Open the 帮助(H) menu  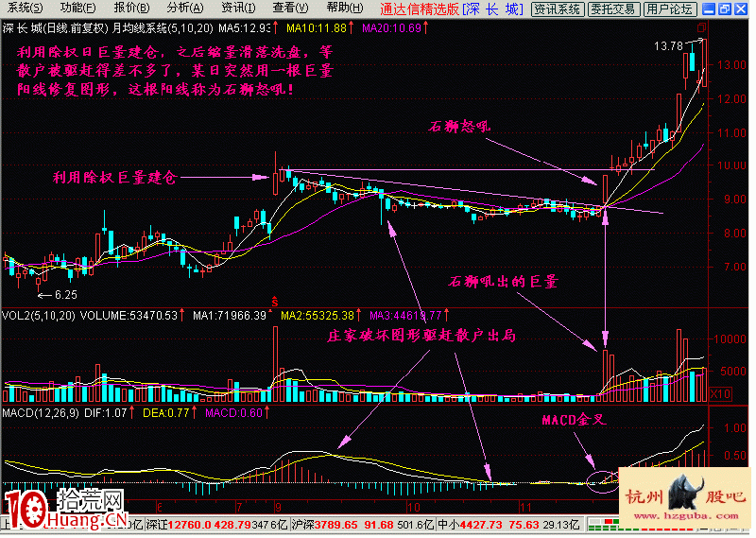(x=345, y=9)
